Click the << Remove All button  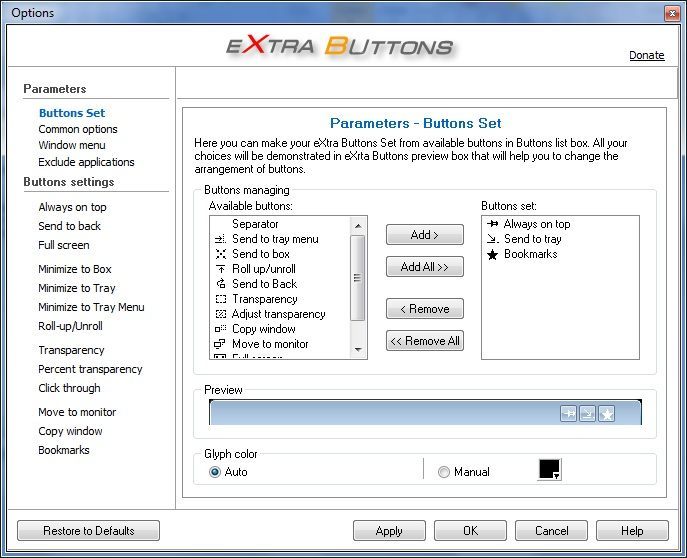(x=425, y=341)
